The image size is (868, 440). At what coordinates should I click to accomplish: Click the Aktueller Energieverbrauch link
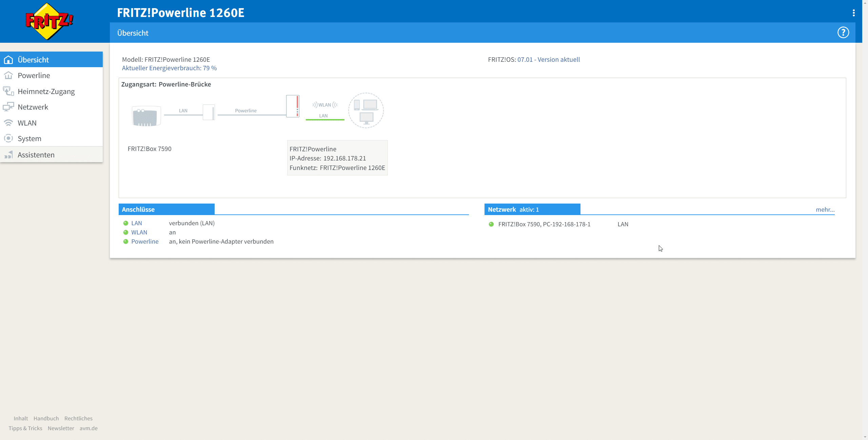click(169, 68)
